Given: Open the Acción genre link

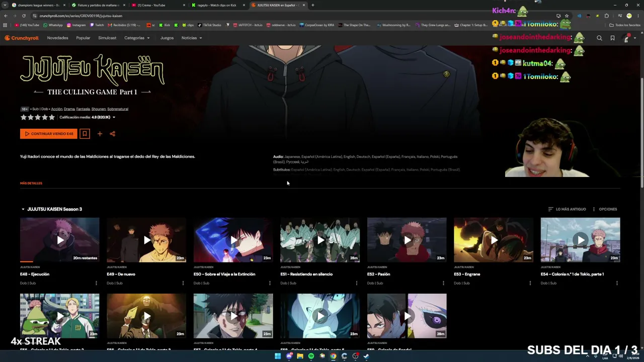Looking at the screenshot, I should click(56, 109).
